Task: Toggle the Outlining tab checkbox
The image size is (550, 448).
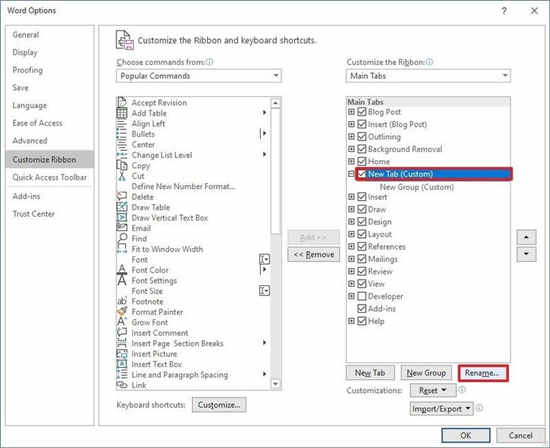Action: 362,136
